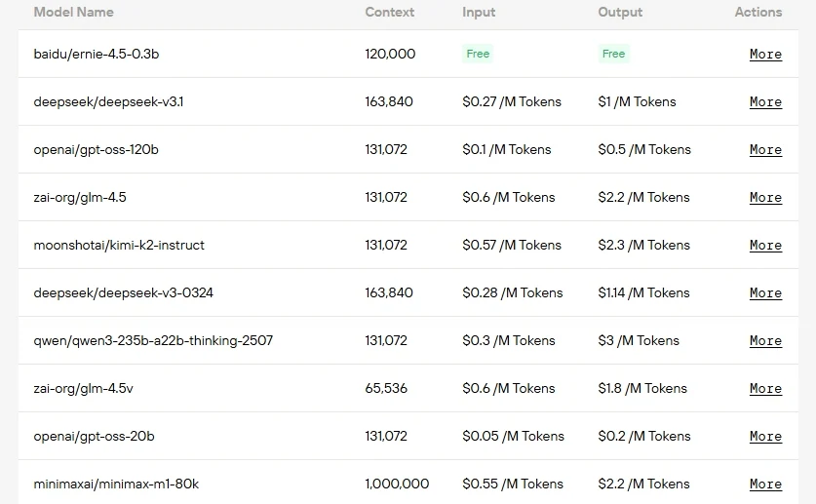Click output price $0.5 /M Tokens
816x504 pixels.
[644, 149]
